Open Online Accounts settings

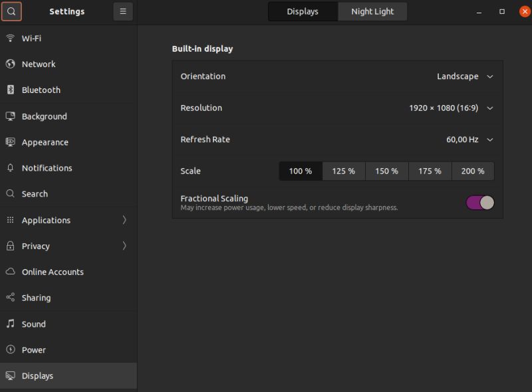54,272
